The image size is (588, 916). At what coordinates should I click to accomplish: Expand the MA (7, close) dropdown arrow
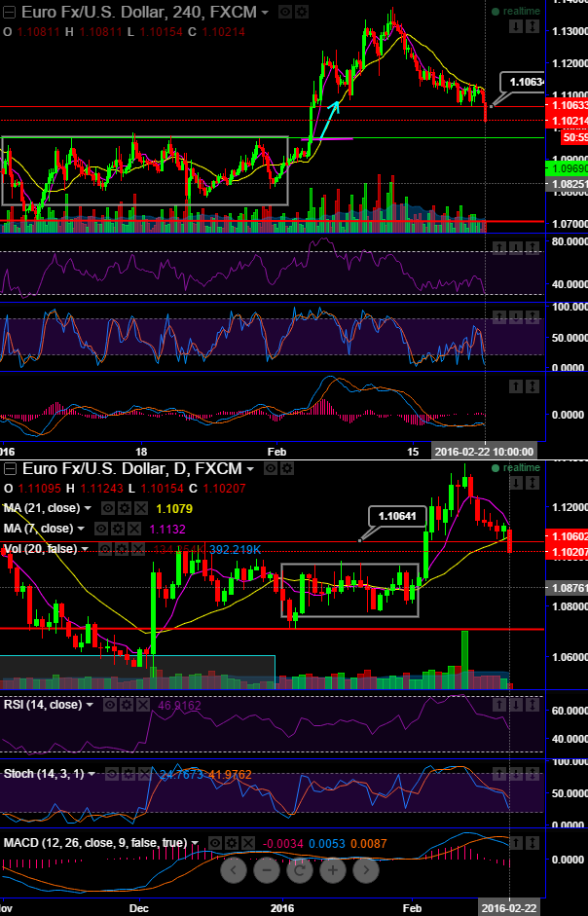coord(81,529)
